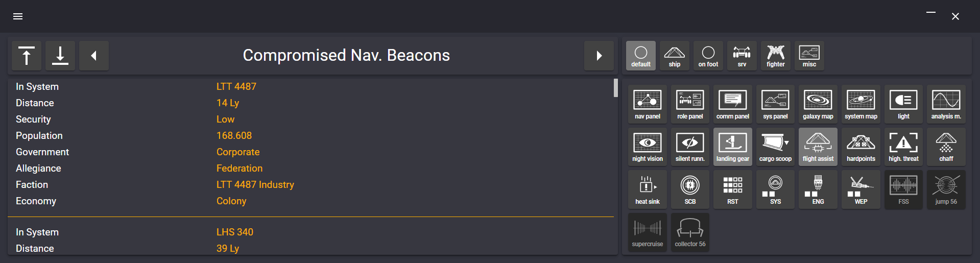The height and width of the screenshot is (263, 980).
Task: Fire chaff launcher
Action: pos(946,147)
